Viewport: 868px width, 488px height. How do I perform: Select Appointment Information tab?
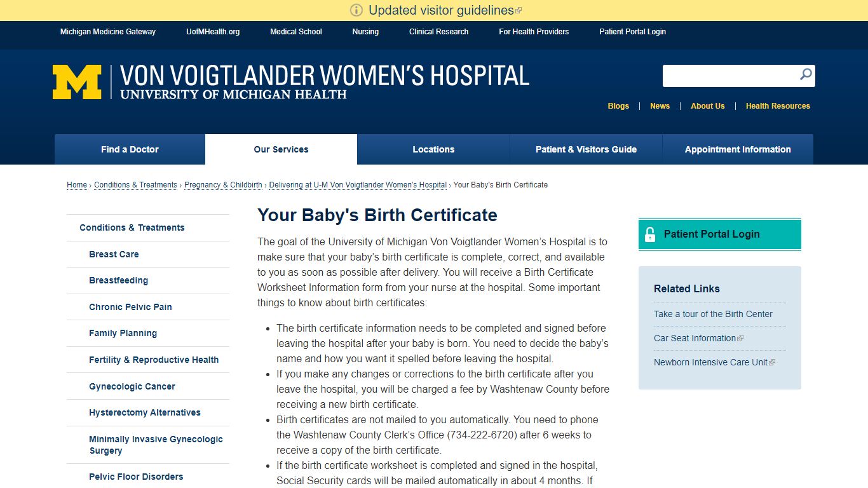tap(738, 149)
